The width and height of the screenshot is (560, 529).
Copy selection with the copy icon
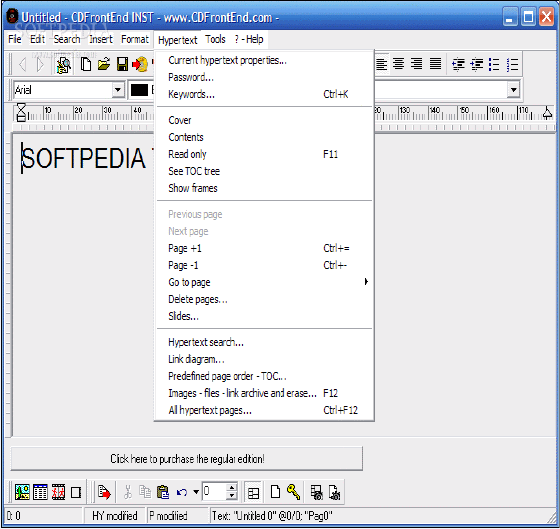[x=145, y=492]
